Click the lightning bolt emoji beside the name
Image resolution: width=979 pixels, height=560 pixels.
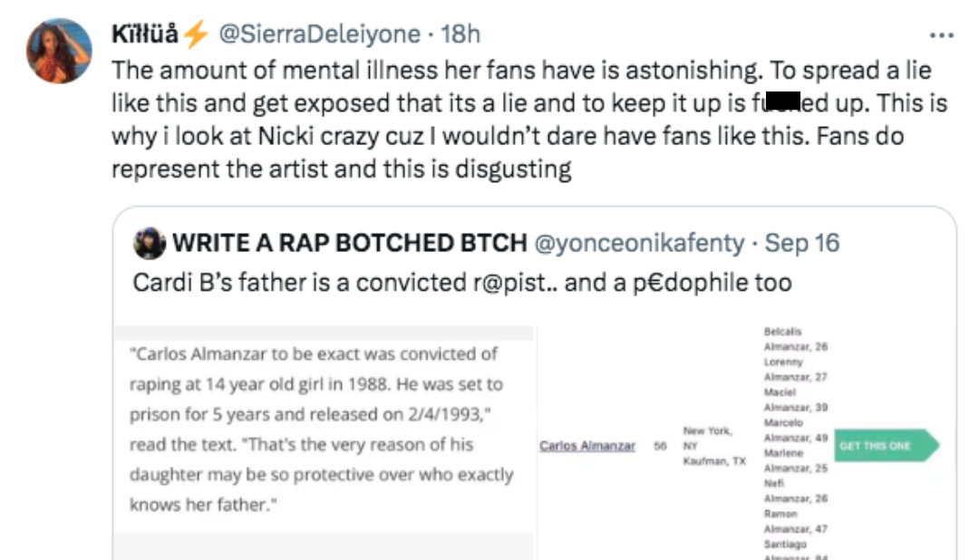click(196, 34)
